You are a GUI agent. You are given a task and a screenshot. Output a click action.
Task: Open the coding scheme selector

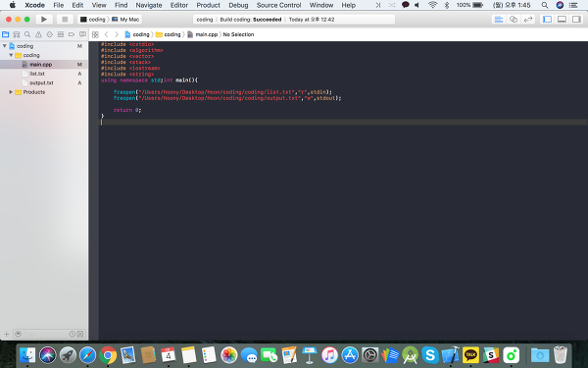pyautogui.click(x=93, y=20)
